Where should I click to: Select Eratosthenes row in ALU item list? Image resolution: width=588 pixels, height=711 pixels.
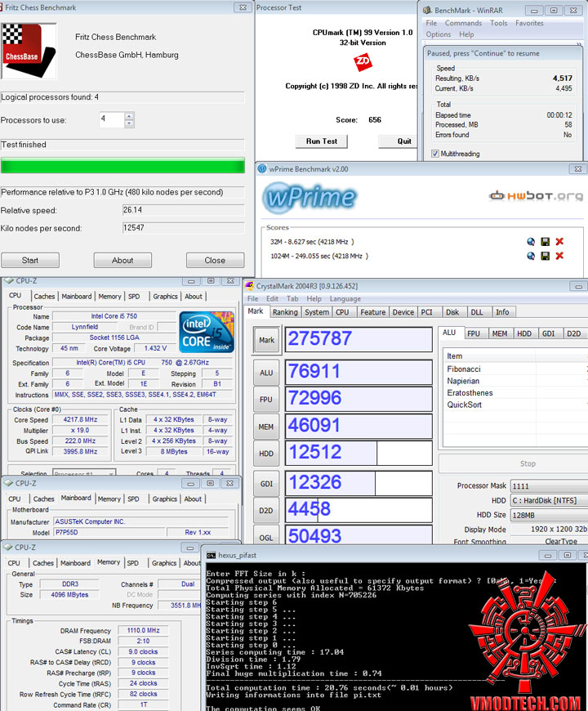(x=515, y=392)
